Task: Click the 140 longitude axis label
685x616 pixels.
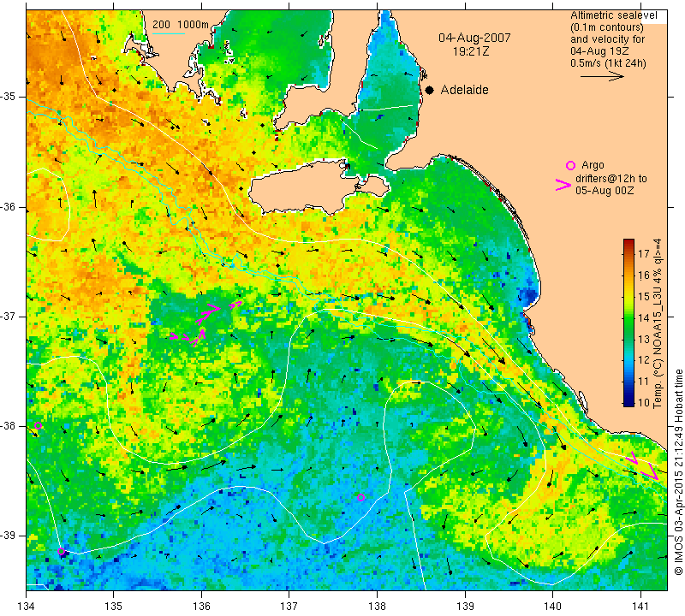Action: point(552,607)
